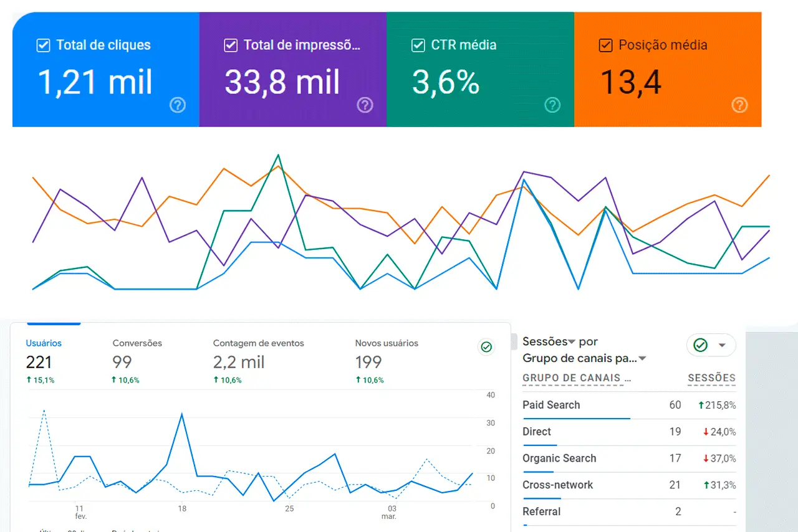Image resolution: width=798 pixels, height=532 pixels.
Task: Click the 2,2 mil event count value
Action: (239, 362)
